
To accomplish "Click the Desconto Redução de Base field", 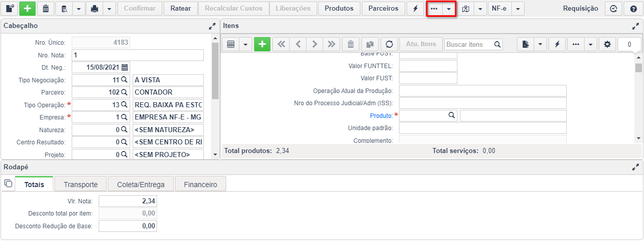I will (128, 226).
